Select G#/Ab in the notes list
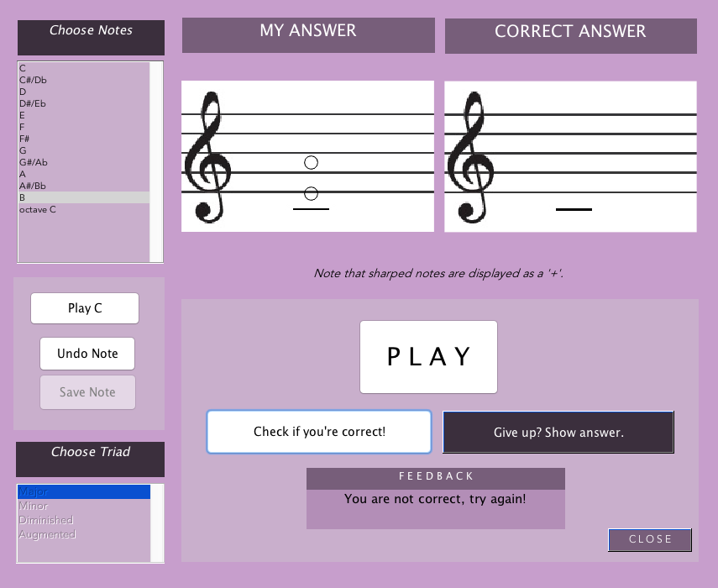 pos(84,163)
